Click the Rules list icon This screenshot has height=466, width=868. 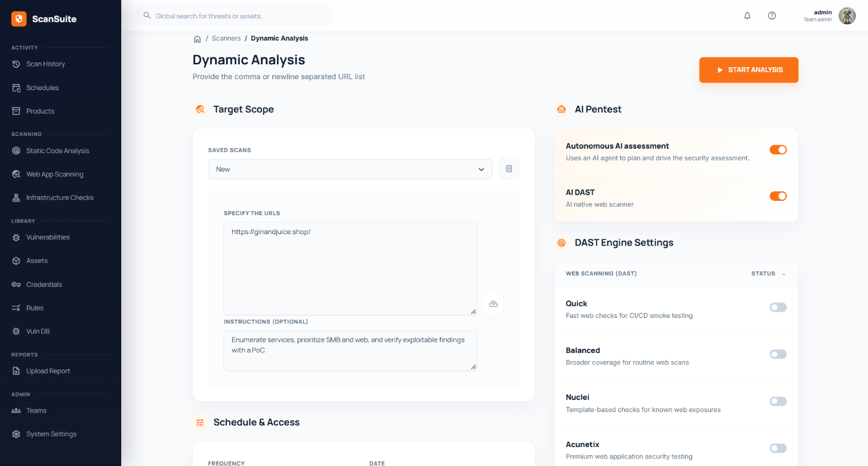coord(16,308)
